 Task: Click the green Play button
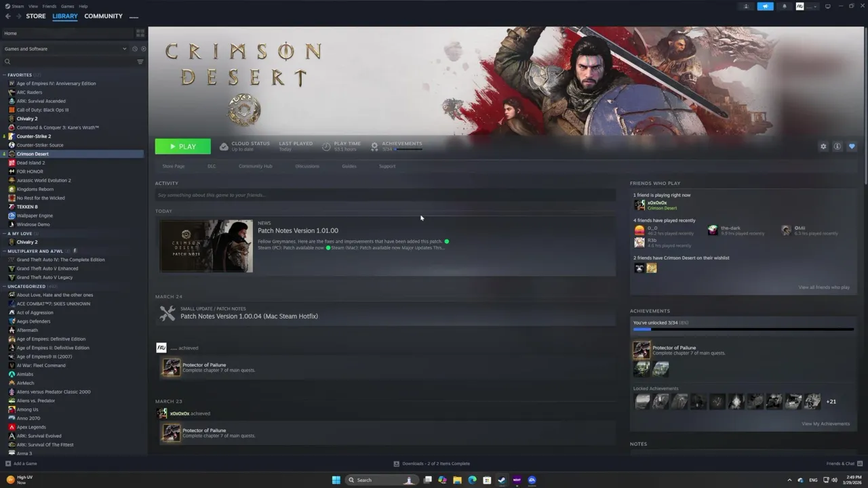(183, 146)
